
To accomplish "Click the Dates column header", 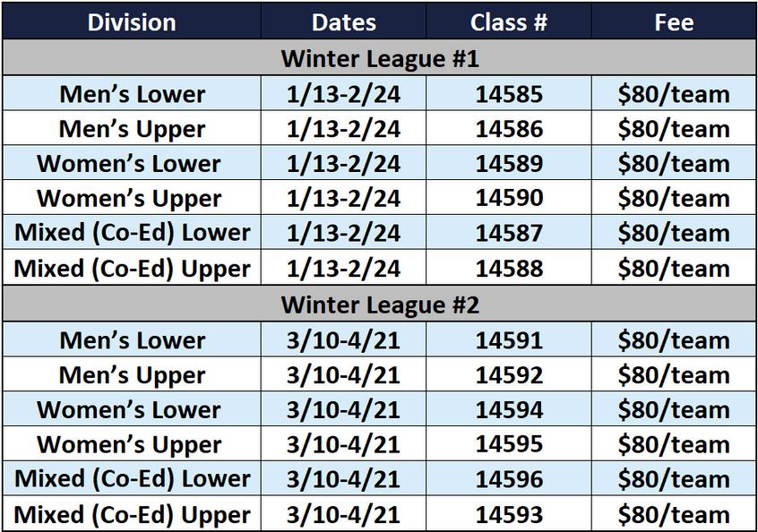I will pos(344,21).
